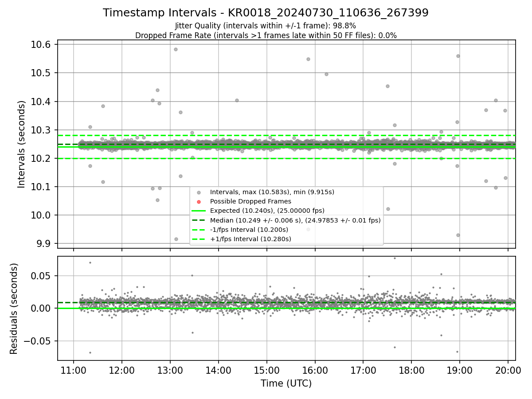Click the 'Residuals (seconds)' y-axis label
The height and width of the screenshot is (399, 532).
pyautogui.click(x=14, y=309)
